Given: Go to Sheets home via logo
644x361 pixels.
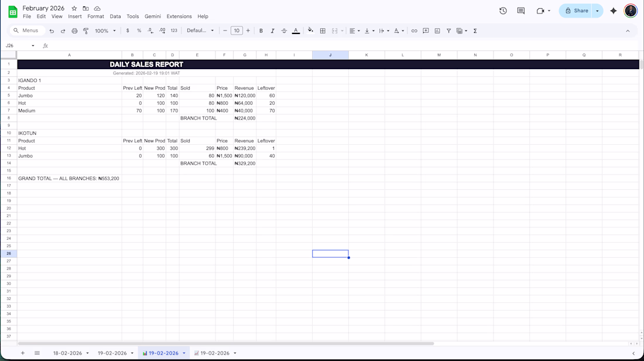Looking at the screenshot, I should pos(13,12).
